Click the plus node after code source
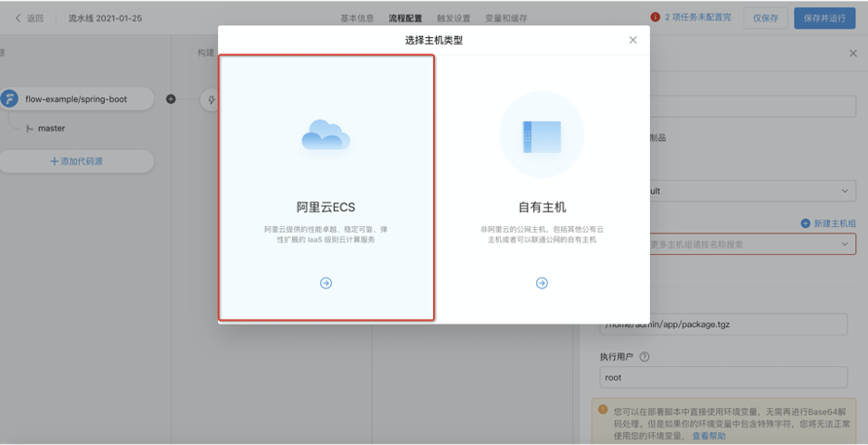The image size is (868, 445). pyautogui.click(x=171, y=99)
